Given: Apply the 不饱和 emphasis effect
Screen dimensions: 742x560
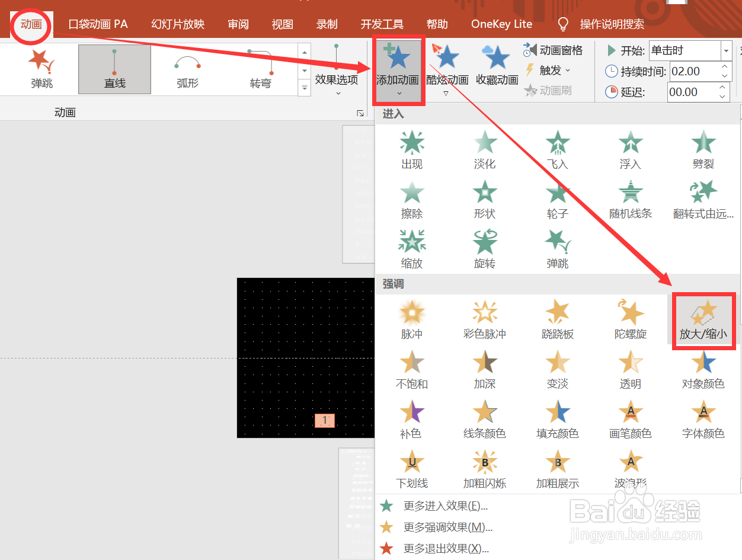Looking at the screenshot, I should click(412, 370).
